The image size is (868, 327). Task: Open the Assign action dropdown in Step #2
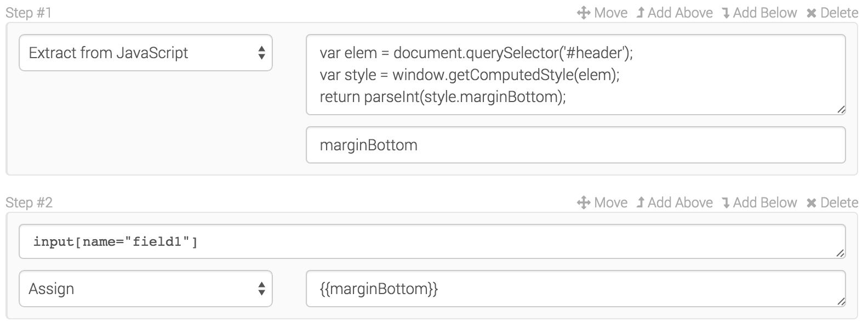point(145,289)
